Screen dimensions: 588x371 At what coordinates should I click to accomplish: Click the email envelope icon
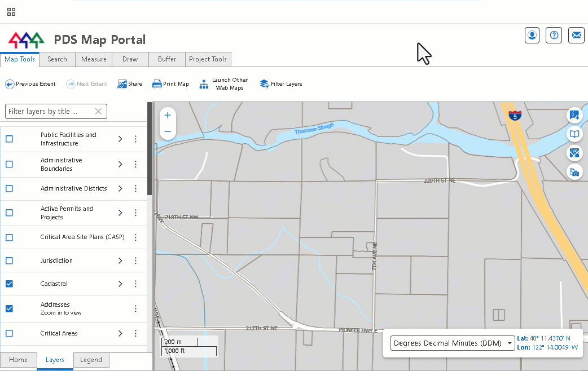pos(576,36)
